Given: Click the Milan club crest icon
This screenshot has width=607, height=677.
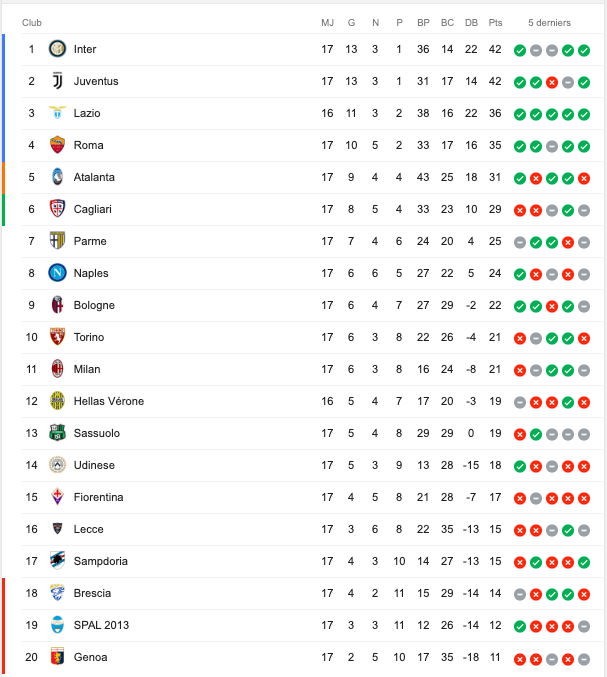Looking at the screenshot, I should click(57, 369).
